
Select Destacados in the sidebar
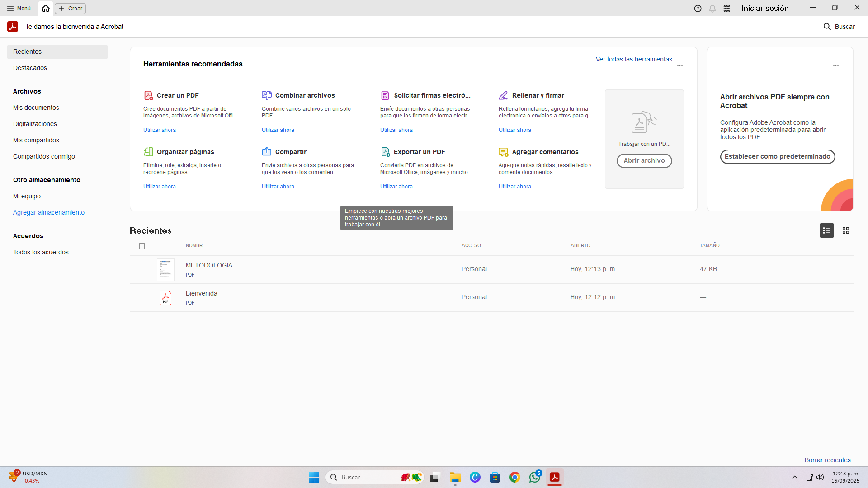click(30, 68)
